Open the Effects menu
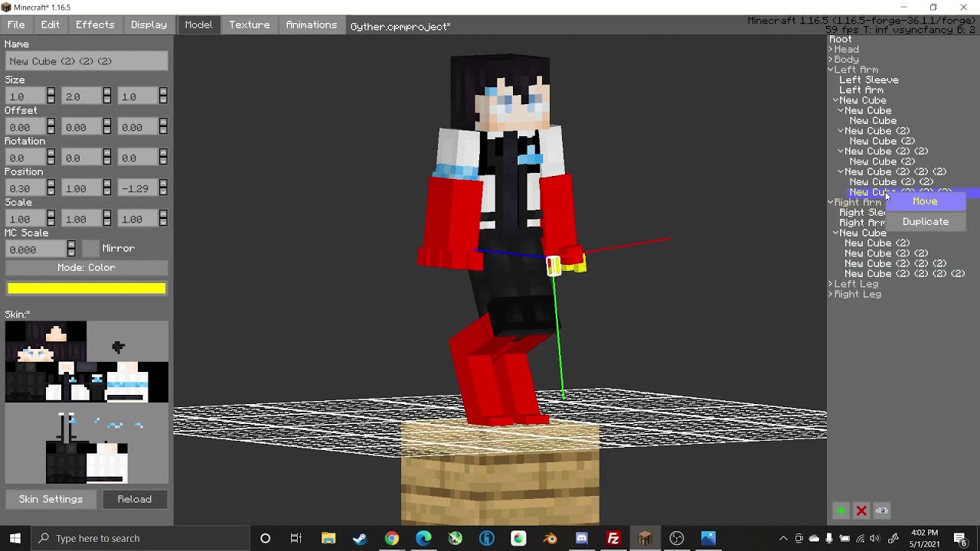The height and width of the screenshot is (551, 980). (x=95, y=25)
